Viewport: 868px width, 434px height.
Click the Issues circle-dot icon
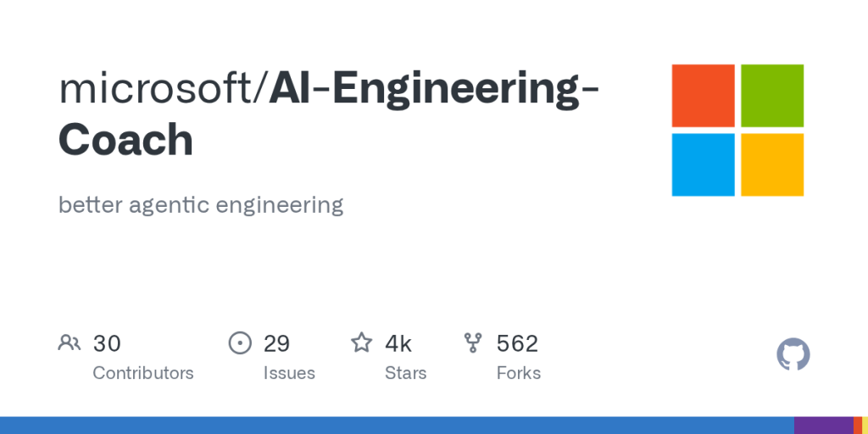pyautogui.click(x=240, y=342)
